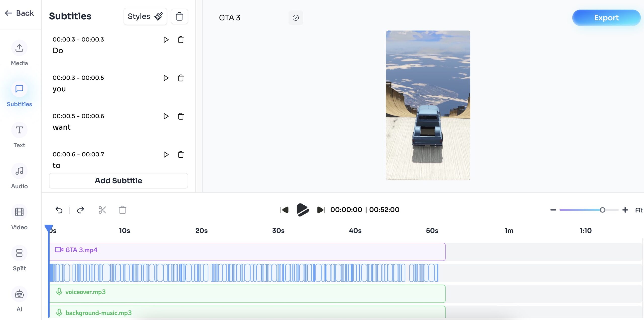Click the video preview of the truck
This screenshot has height=320, width=644.
[x=428, y=105]
